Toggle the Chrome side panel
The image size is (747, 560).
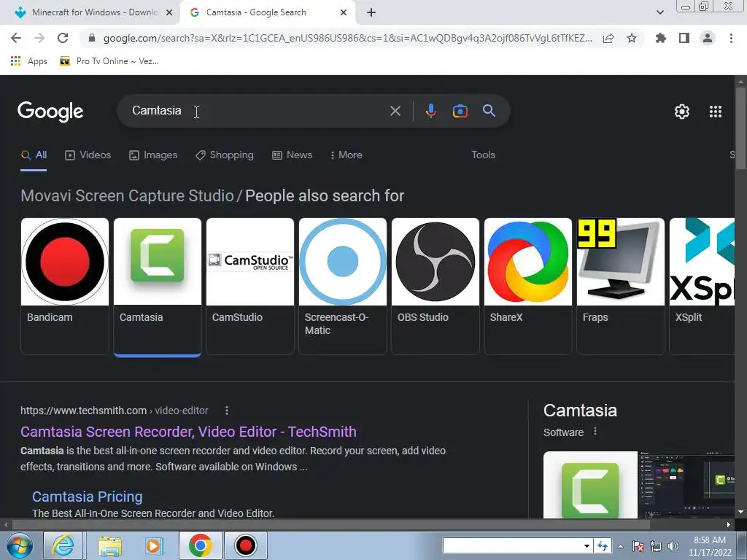click(684, 38)
